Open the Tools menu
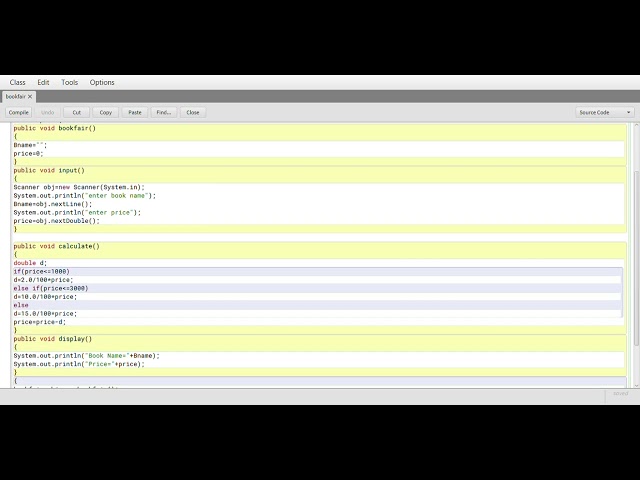This screenshot has width=640, height=480. click(x=69, y=82)
